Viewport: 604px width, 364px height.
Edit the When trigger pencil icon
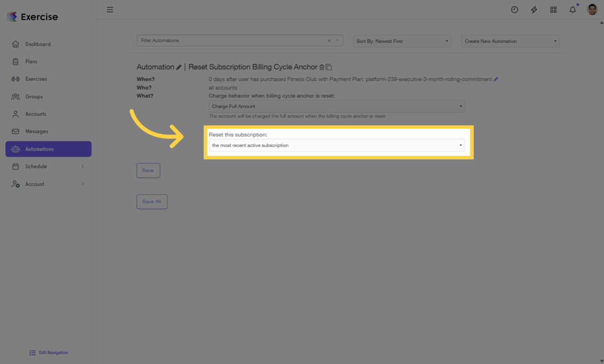tap(496, 79)
